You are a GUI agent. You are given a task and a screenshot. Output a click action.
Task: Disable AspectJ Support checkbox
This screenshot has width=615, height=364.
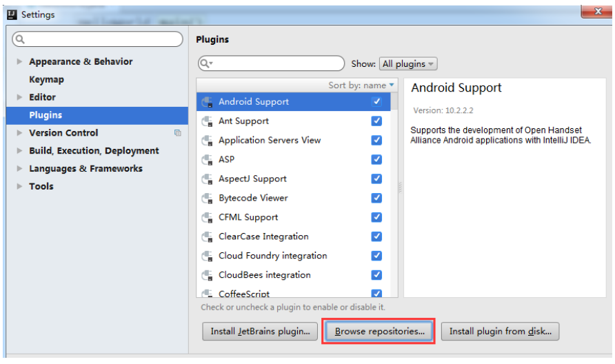pos(376,179)
